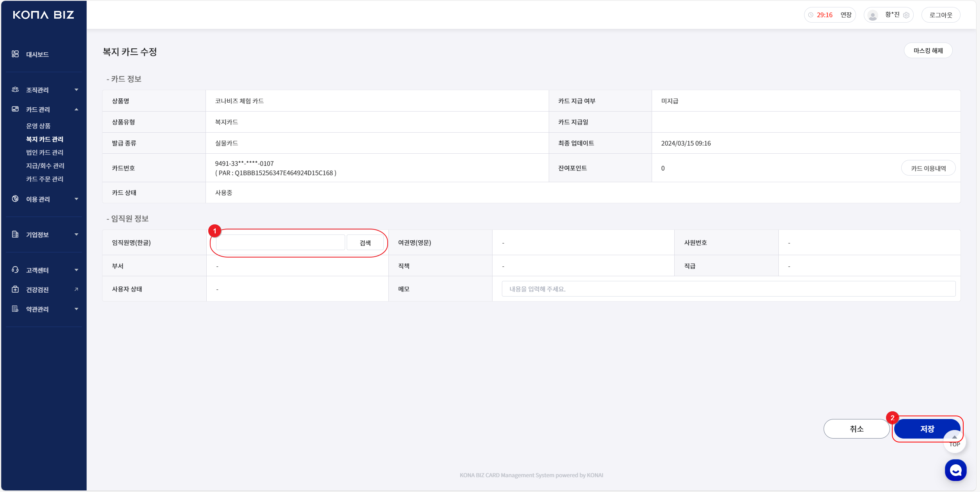Open the blue chat support bubble
The height and width of the screenshot is (492, 980).
click(x=955, y=470)
